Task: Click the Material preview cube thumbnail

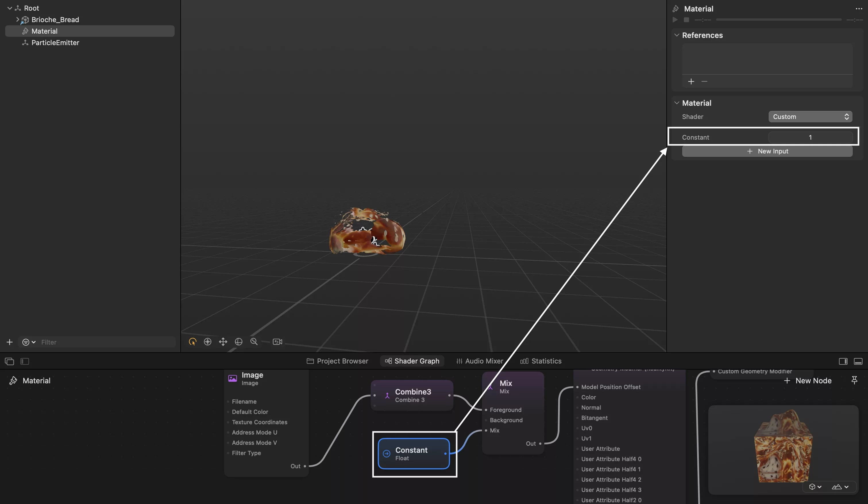Action: click(783, 446)
